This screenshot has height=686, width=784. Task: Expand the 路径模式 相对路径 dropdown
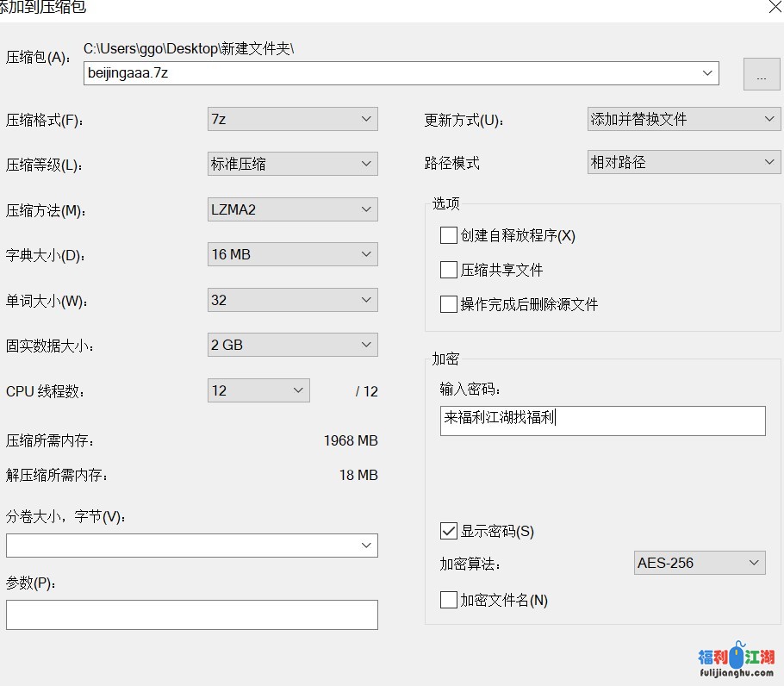click(x=684, y=162)
